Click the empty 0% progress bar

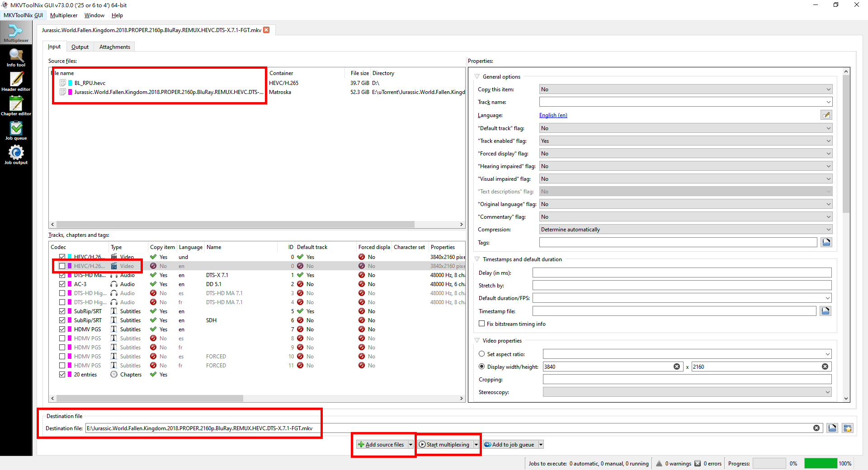coord(769,463)
